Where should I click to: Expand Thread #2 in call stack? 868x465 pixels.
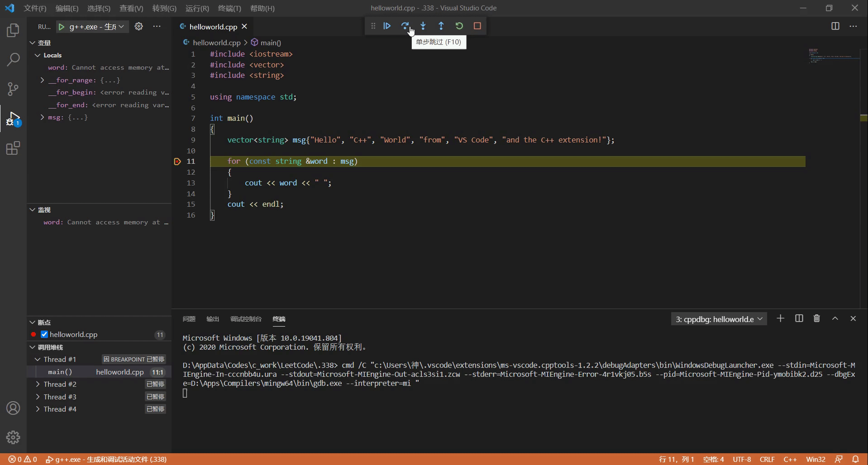[38, 384]
